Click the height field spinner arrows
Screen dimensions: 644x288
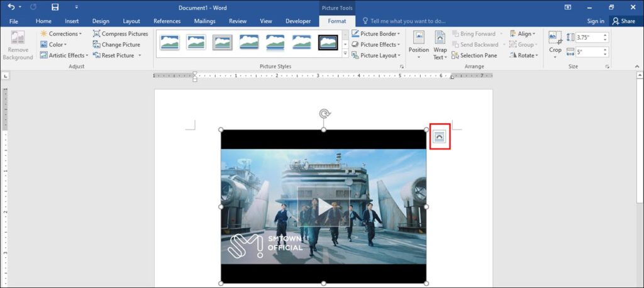[x=606, y=37]
